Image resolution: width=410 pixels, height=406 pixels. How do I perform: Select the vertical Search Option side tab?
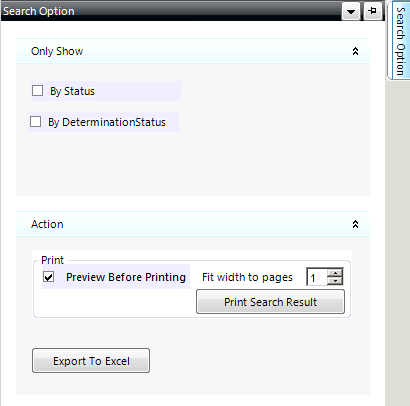400,40
